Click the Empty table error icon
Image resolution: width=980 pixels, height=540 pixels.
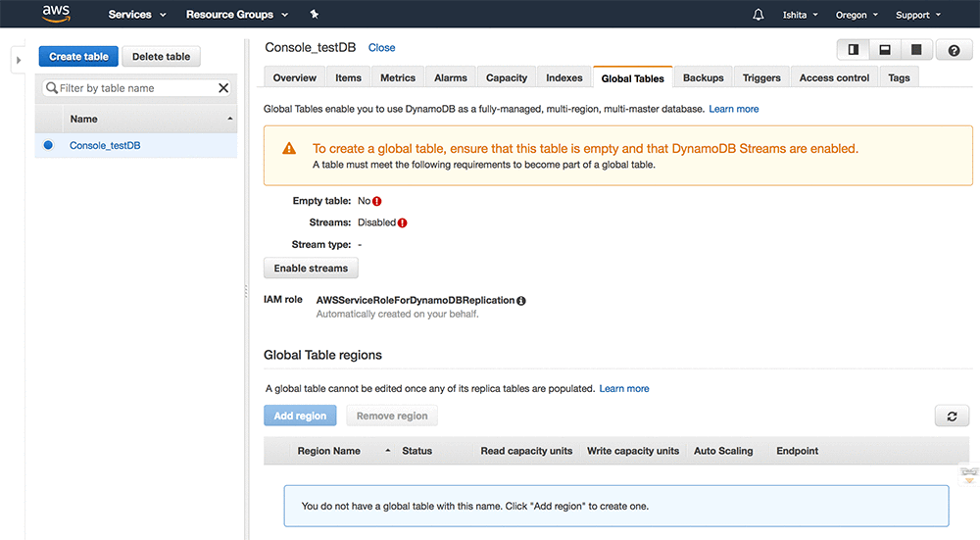(x=377, y=201)
